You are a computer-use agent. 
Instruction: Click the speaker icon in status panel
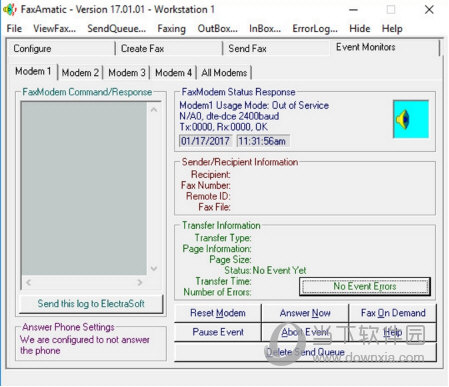(x=411, y=119)
